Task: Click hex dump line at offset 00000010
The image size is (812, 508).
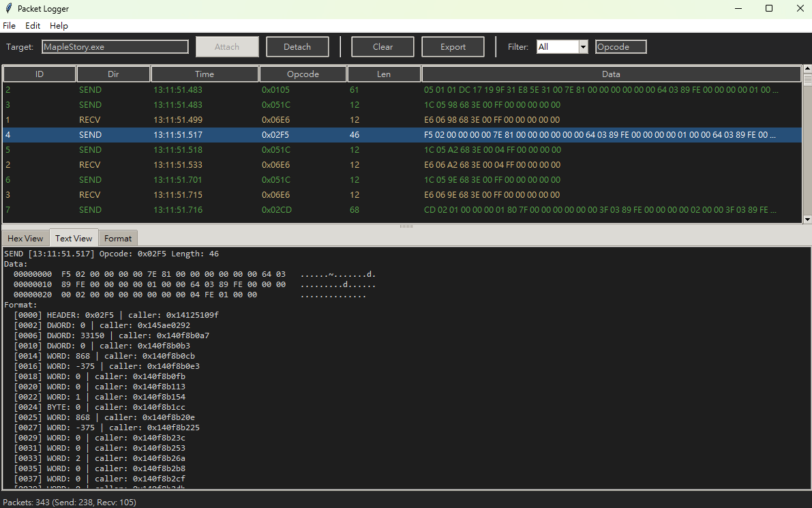Action: coord(194,284)
